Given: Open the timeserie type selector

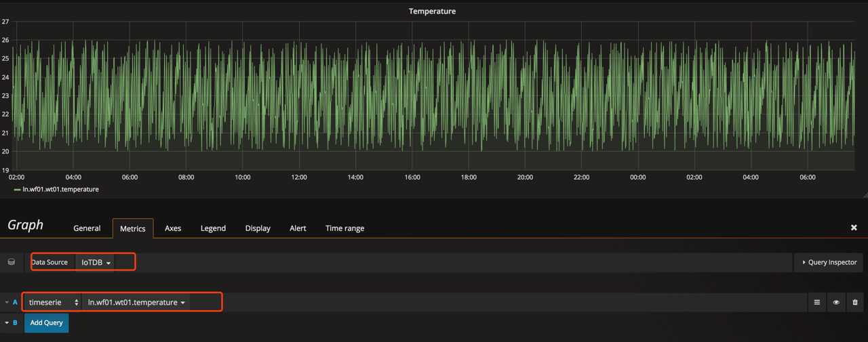Looking at the screenshot, I should [x=53, y=303].
